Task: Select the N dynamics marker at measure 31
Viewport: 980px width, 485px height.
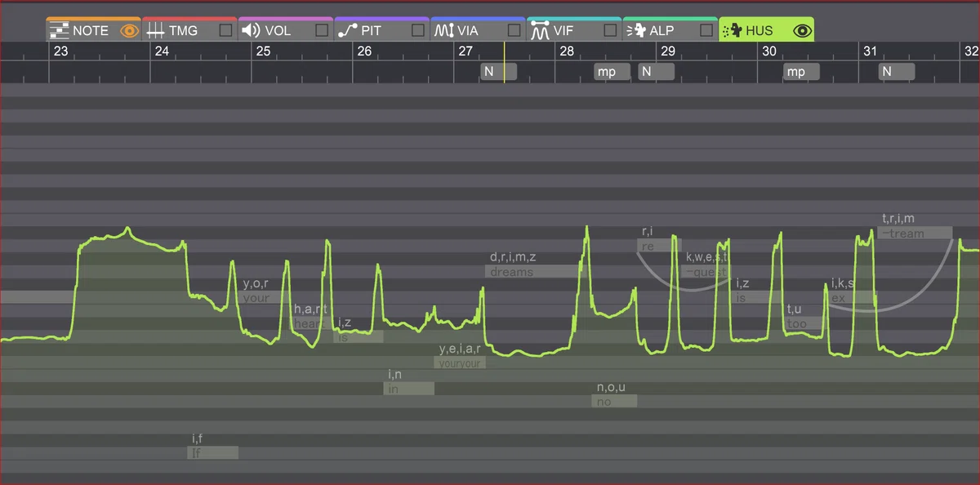Action: pos(897,72)
